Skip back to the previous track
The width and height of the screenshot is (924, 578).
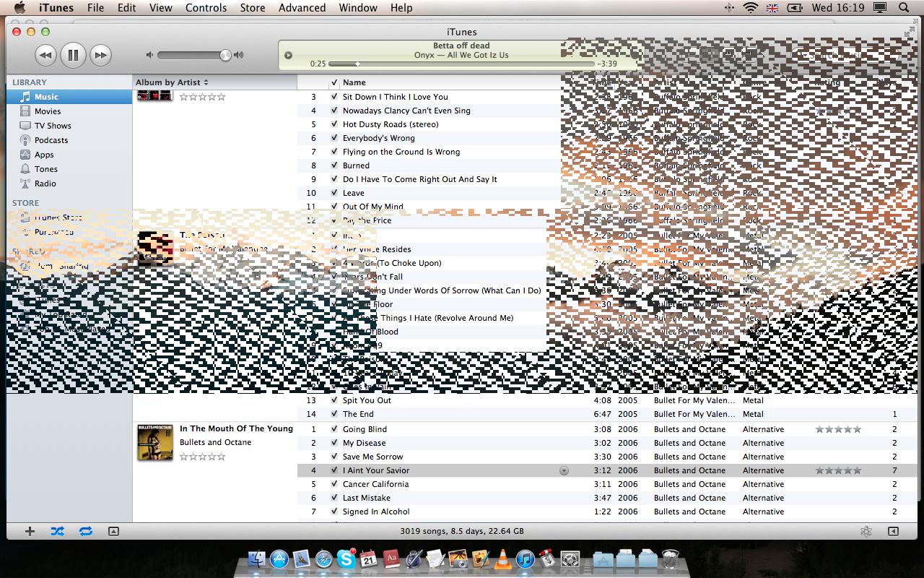(x=45, y=55)
